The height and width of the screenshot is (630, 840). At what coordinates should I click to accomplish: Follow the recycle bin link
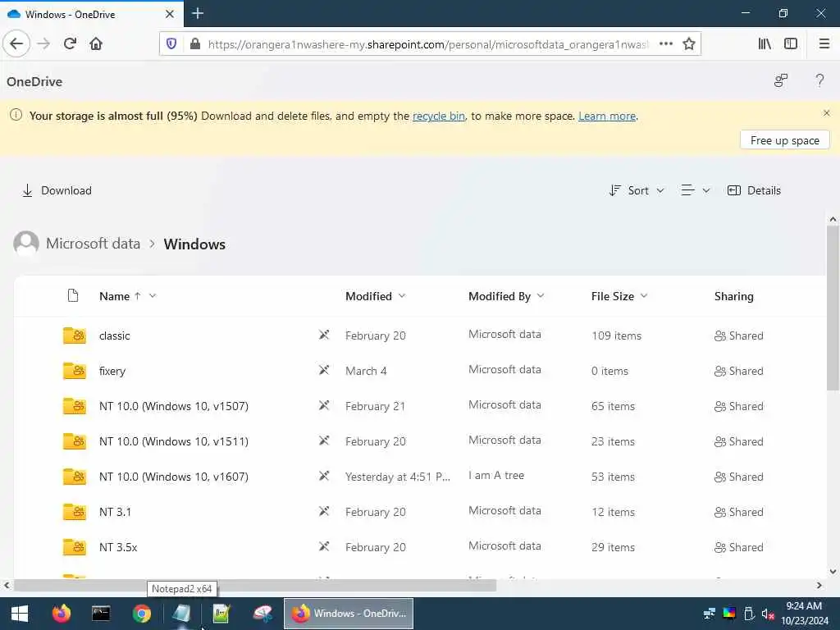tap(439, 116)
